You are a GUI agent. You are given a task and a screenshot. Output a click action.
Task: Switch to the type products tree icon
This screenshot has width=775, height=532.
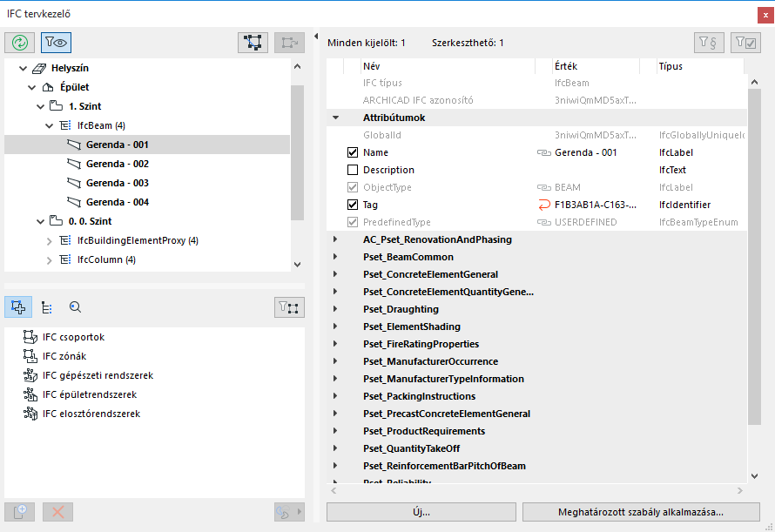click(x=47, y=306)
